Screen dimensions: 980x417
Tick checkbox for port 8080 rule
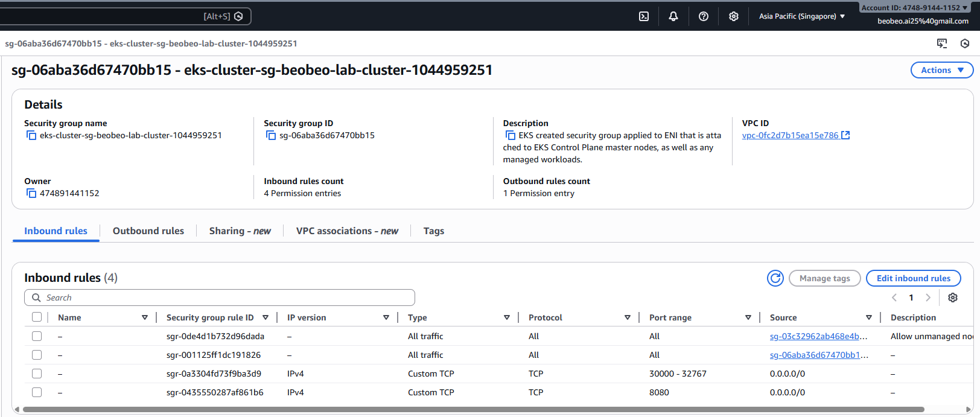(37, 392)
